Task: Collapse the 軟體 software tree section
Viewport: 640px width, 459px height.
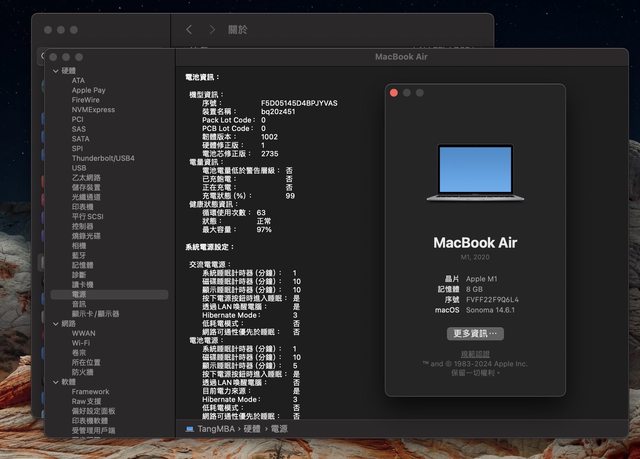Action: tap(56, 381)
